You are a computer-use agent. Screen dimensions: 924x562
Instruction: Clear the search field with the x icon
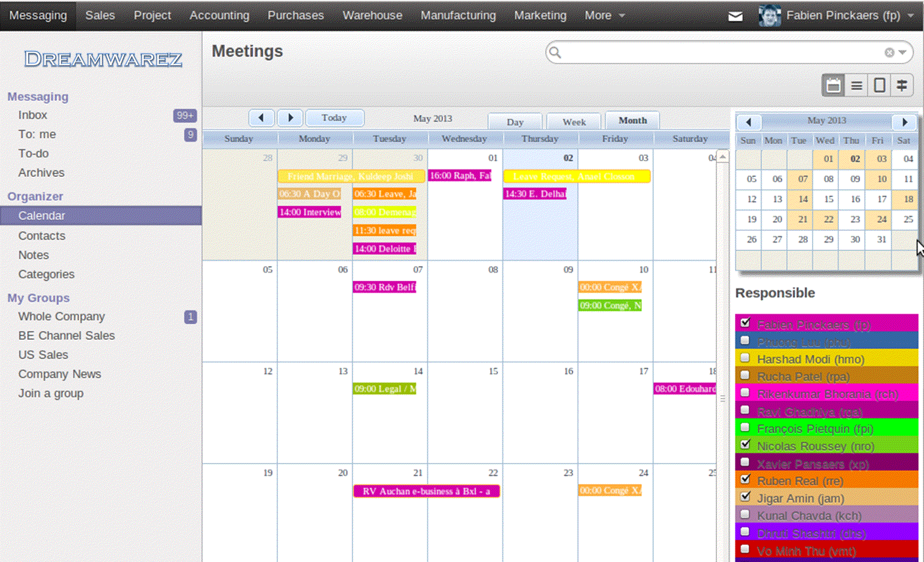tap(889, 53)
